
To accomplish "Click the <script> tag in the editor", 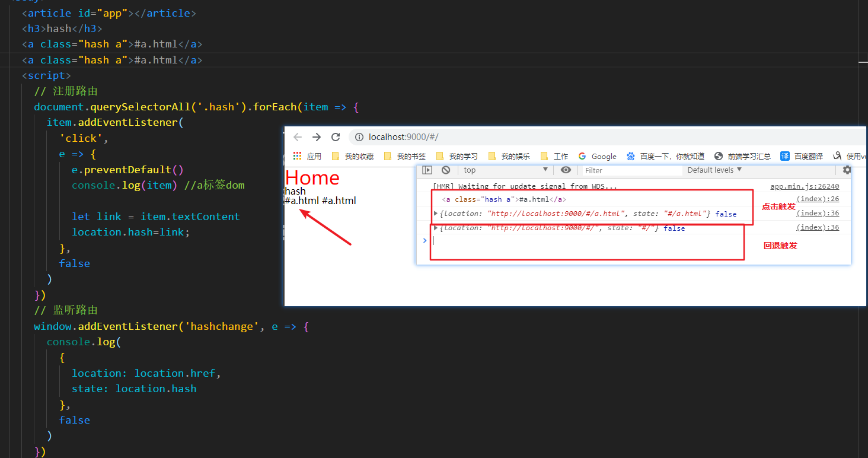I will tap(46, 75).
